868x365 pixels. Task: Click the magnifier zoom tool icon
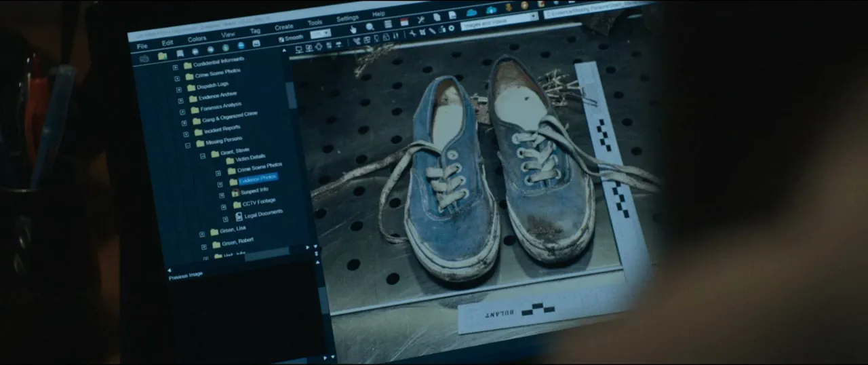370,27
